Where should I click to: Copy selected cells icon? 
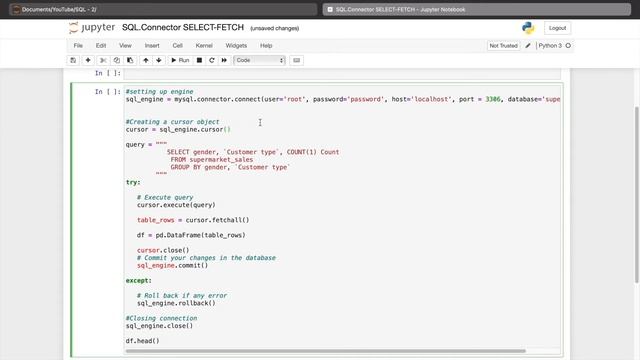tap(117, 60)
